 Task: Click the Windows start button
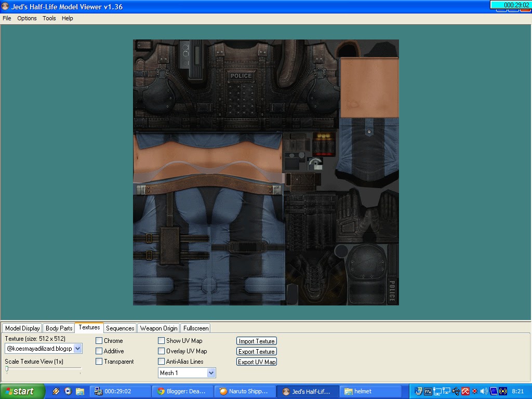pyautogui.click(x=22, y=391)
